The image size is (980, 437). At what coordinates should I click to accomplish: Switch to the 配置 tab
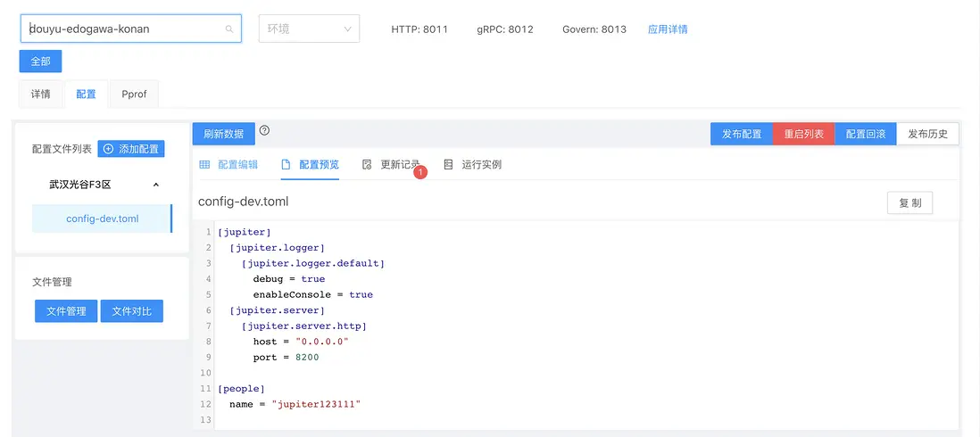click(x=86, y=95)
